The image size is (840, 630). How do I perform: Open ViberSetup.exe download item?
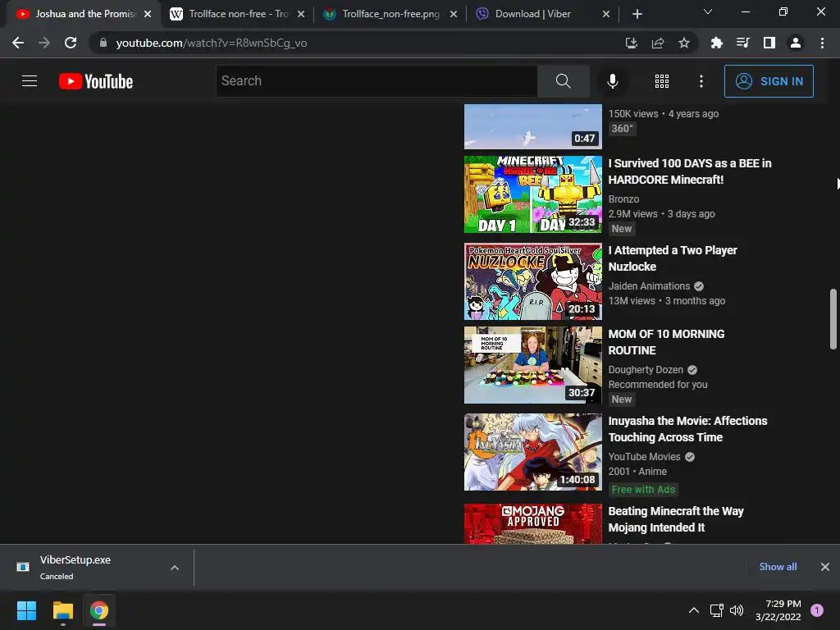[x=85, y=567]
